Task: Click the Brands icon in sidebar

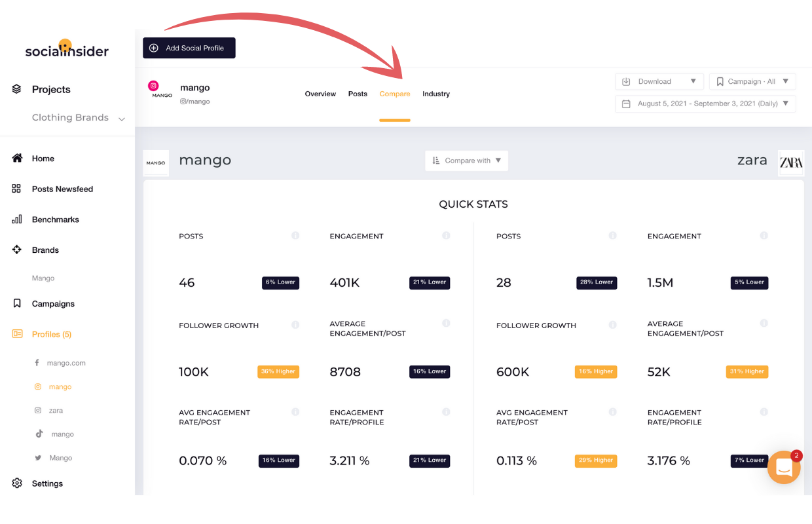Action: [17, 250]
